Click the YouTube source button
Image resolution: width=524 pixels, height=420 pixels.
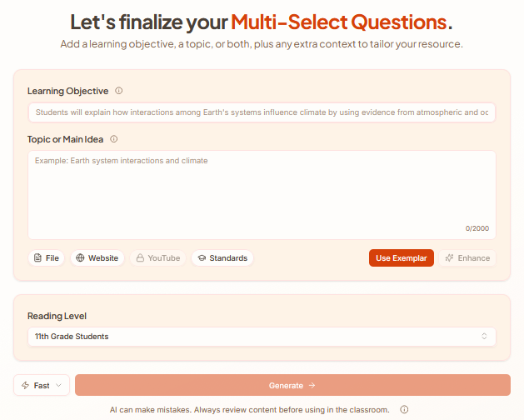click(x=158, y=258)
